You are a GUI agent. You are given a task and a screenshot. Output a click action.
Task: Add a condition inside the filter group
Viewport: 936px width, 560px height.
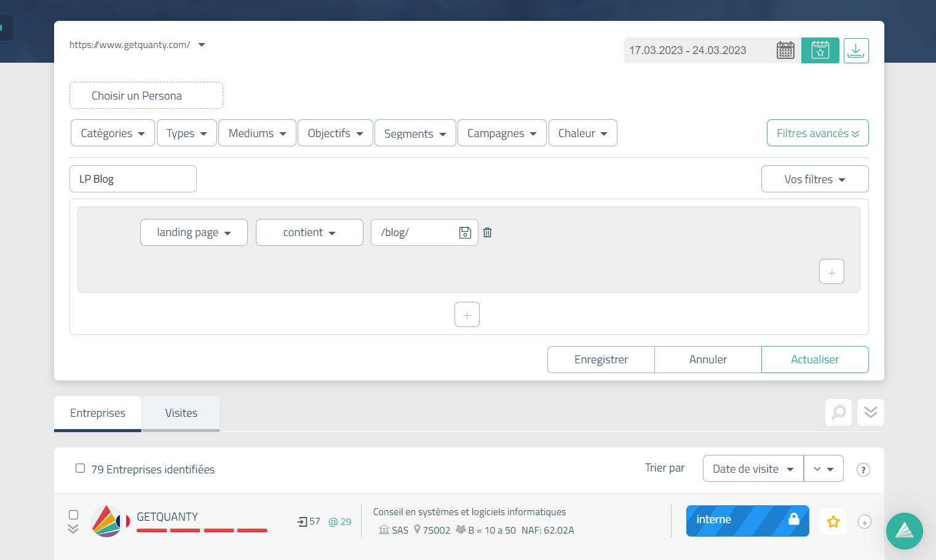[831, 272]
